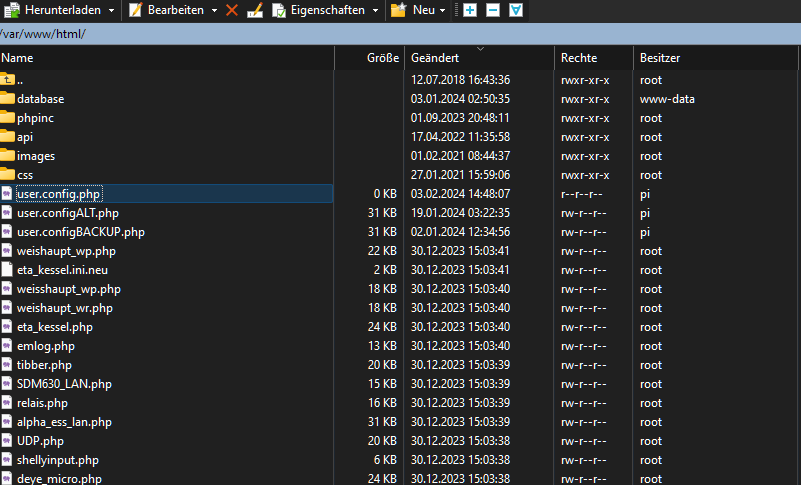Click the Herunterladen download icon
This screenshot has height=485, width=801.
tap(11, 10)
